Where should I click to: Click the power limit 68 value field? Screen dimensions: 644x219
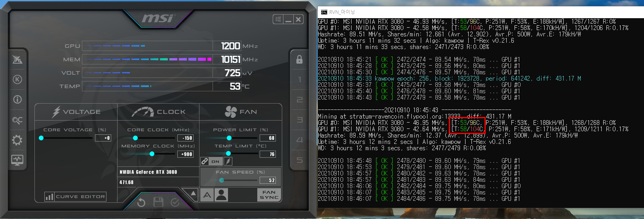[x=268, y=138]
